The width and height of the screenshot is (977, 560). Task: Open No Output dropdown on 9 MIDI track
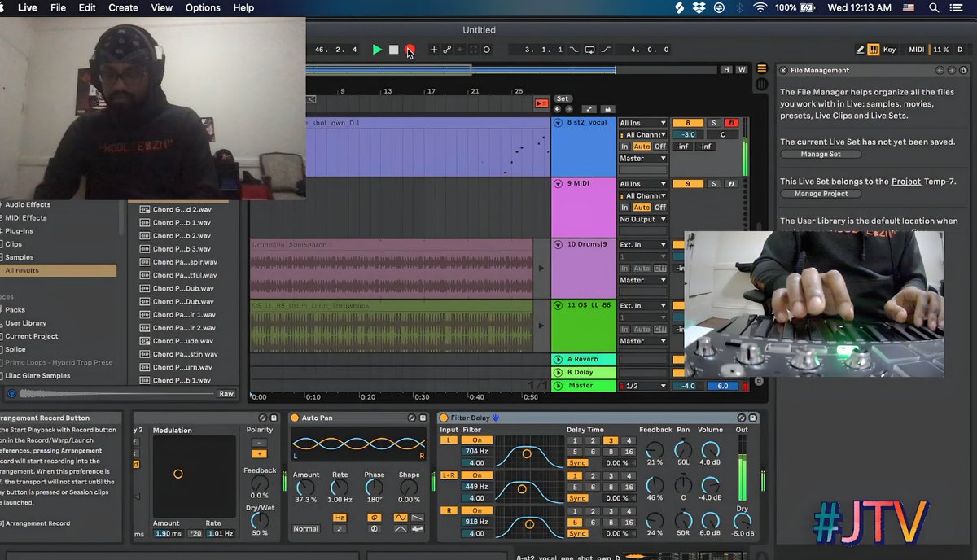tap(642, 220)
